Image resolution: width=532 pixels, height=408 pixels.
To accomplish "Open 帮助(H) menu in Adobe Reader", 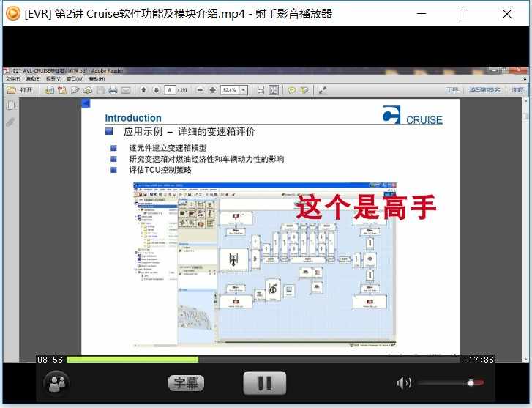I will pos(97,79).
